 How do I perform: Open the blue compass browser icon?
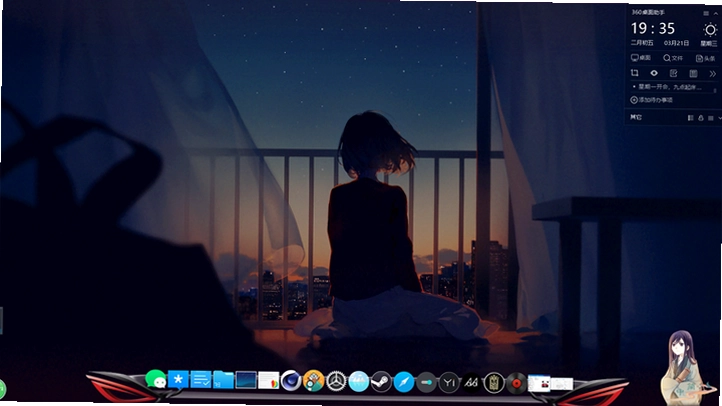pyautogui.click(x=404, y=383)
